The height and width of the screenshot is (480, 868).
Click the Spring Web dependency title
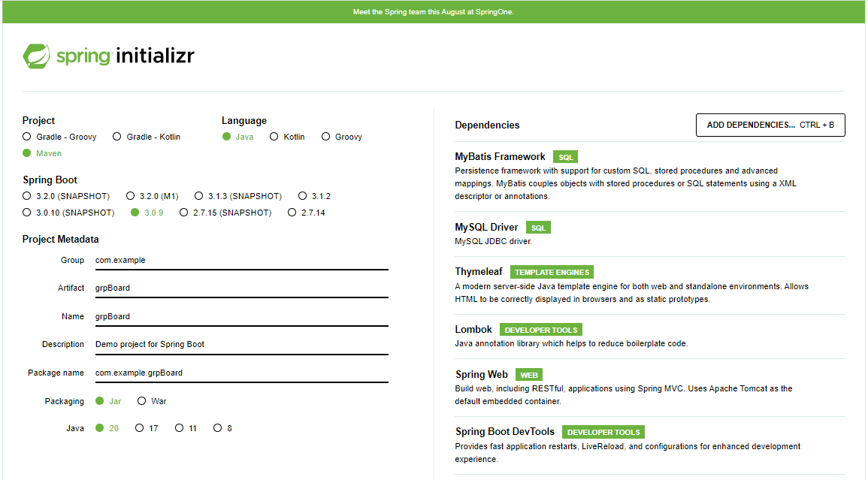[481, 375]
